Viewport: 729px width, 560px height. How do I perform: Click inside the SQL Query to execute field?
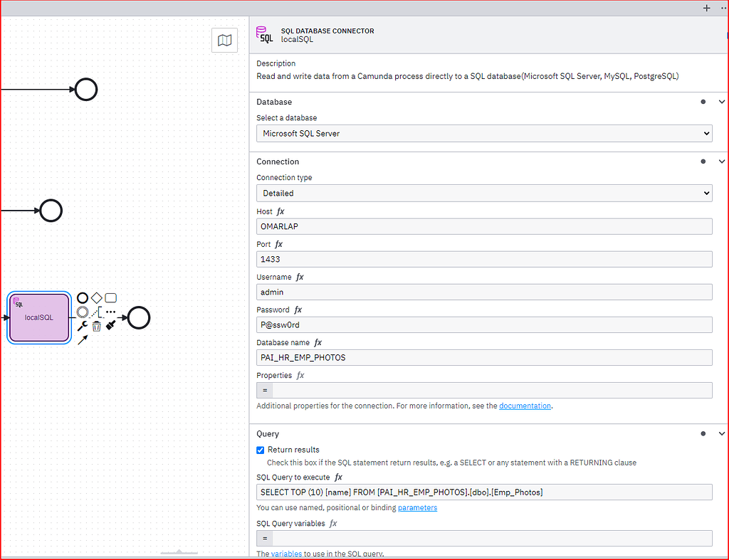coord(484,492)
